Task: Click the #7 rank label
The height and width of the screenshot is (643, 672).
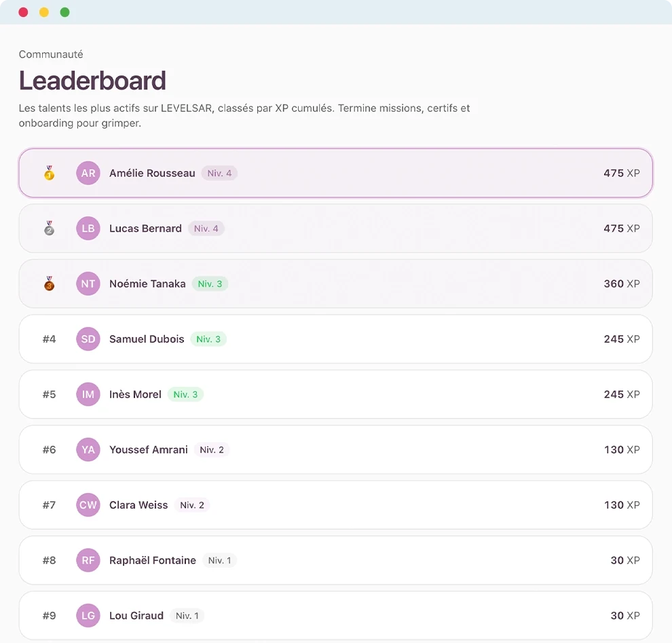Action: click(x=50, y=505)
